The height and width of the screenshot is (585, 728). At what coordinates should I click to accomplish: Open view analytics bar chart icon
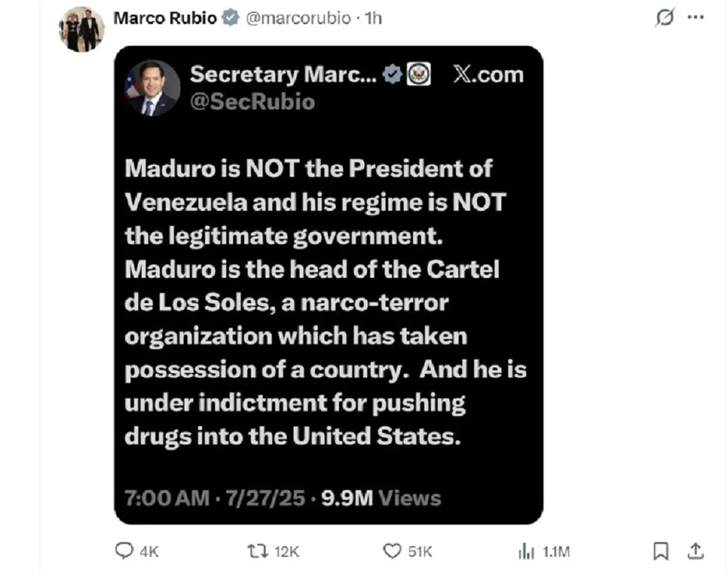click(526, 551)
